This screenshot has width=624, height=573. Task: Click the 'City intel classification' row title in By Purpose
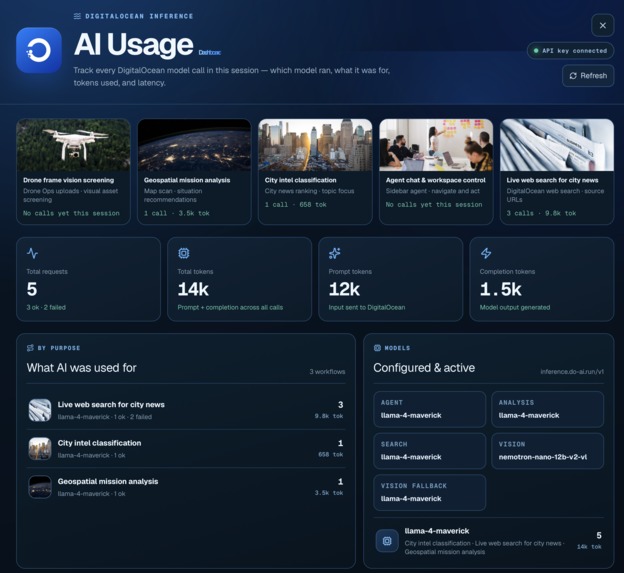99,443
